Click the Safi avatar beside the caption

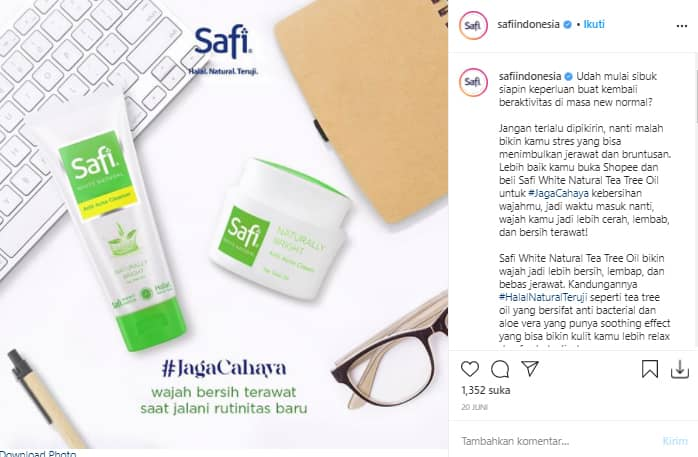click(473, 82)
